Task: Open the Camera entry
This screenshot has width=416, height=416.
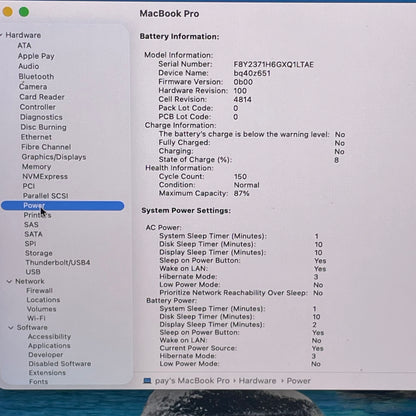Action: click(33, 87)
